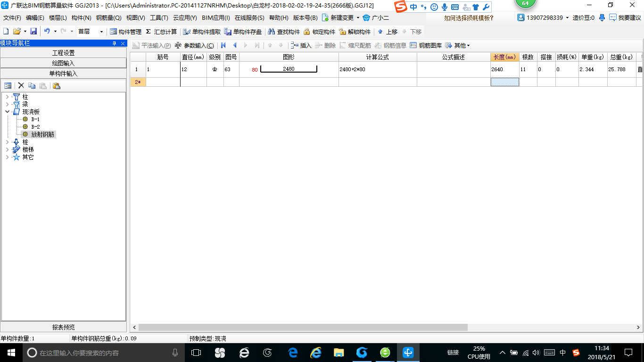Click the paste clipboard icon above the tree
644x362 pixels.
click(x=56, y=86)
